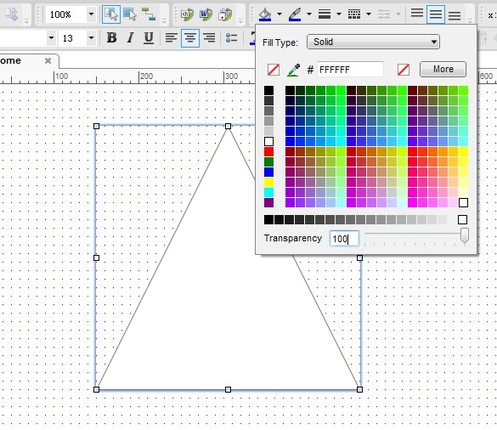The height and width of the screenshot is (430, 497).
Task: Choose the connector tool icon
Action: (148, 14)
